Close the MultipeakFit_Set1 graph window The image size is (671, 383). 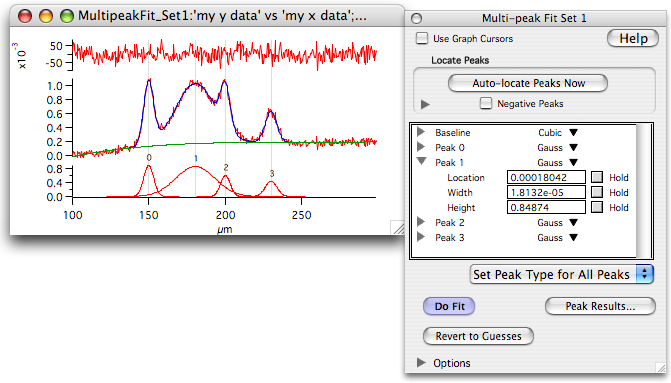(25, 17)
